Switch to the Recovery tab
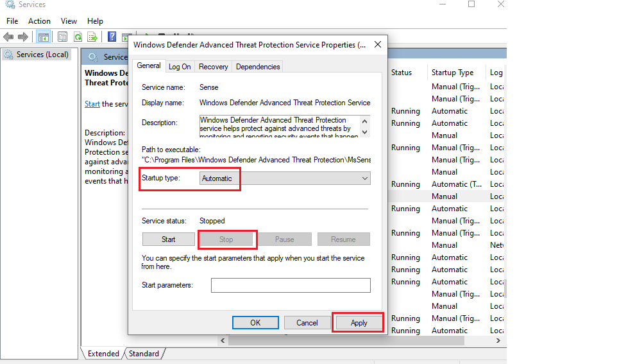Screen dimensions: 644x364 (x=213, y=67)
